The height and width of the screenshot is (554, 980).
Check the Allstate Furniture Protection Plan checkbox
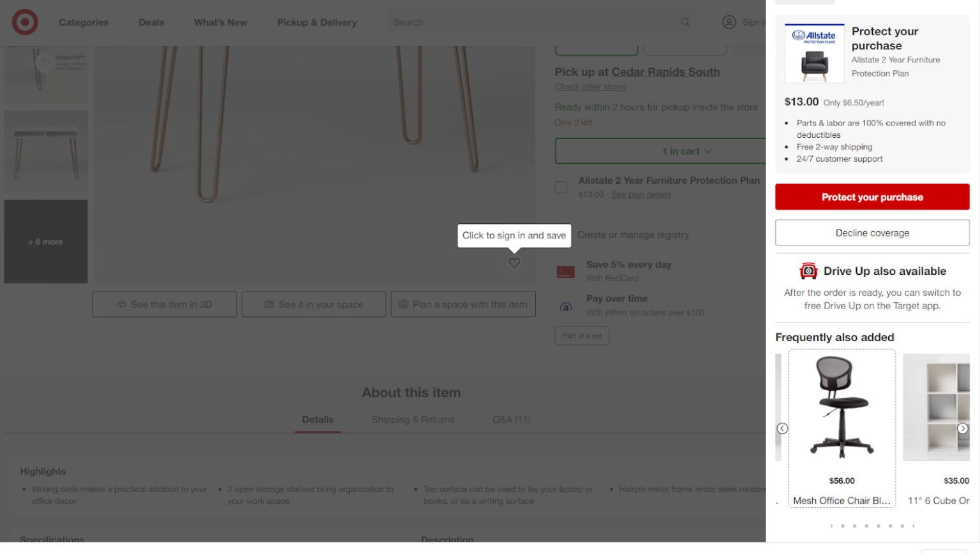pyautogui.click(x=561, y=187)
